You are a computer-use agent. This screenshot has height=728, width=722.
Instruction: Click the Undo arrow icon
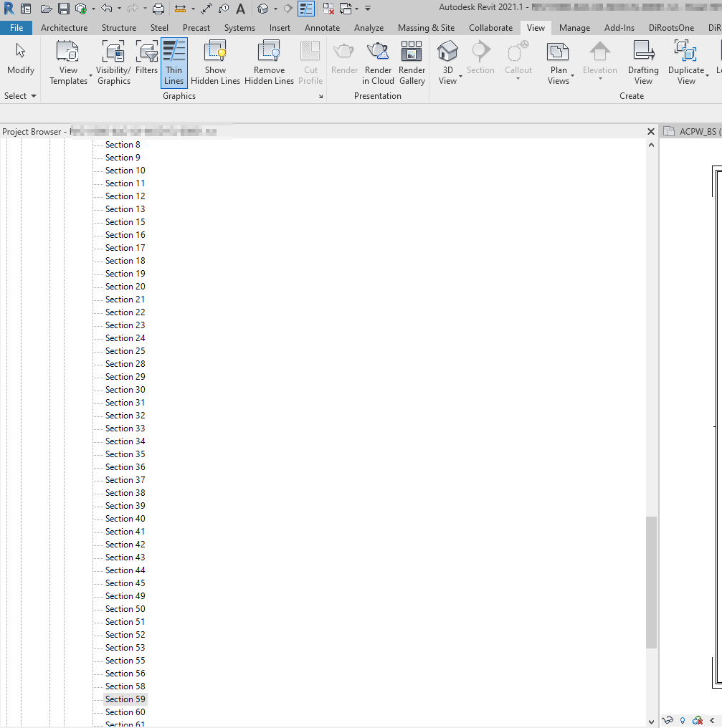tap(107, 8)
